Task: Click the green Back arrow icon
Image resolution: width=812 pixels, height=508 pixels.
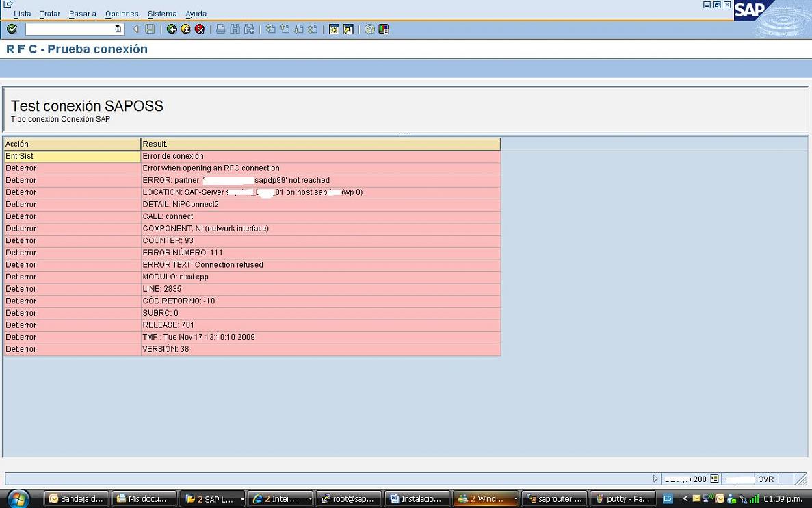Action: [172, 29]
